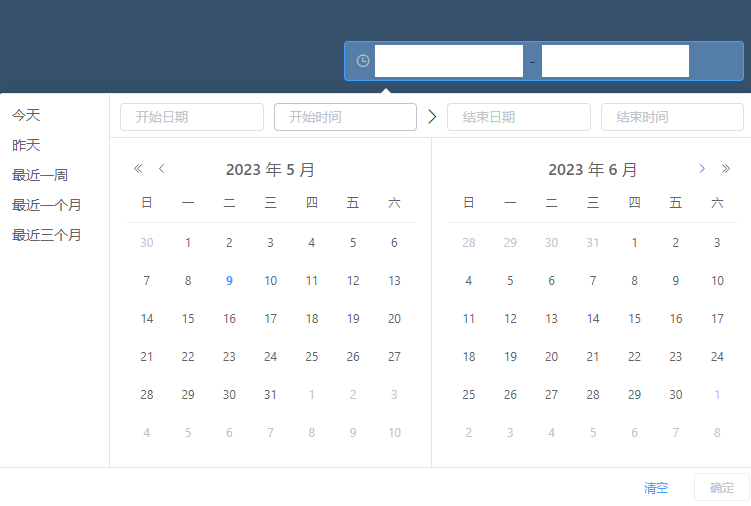Screen dimensions: 751x506
Task: Click the 开始日期 input field
Action: point(191,117)
